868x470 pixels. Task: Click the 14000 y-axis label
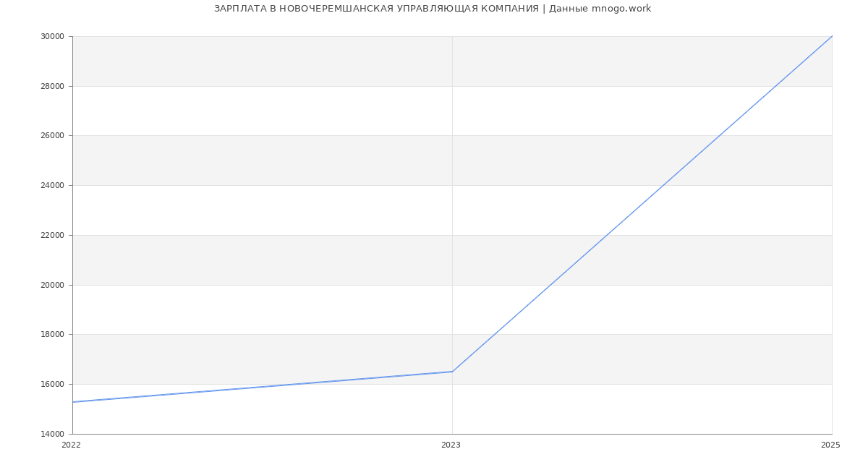(x=54, y=434)
